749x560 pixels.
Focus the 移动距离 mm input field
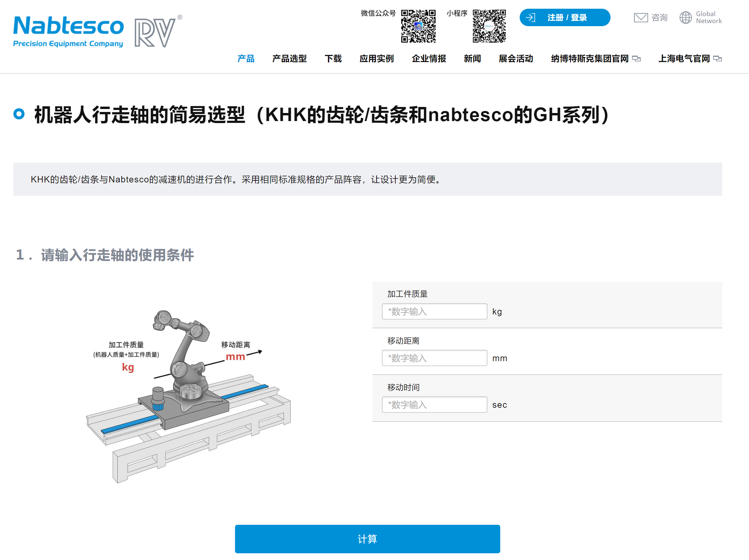[x=435, y=358]
